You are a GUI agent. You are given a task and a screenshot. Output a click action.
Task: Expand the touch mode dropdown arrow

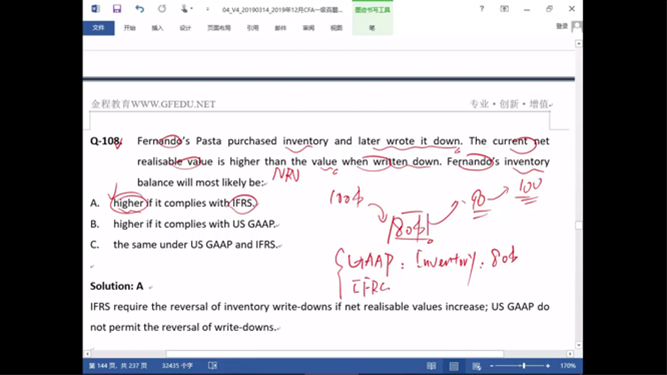point(192,9)
